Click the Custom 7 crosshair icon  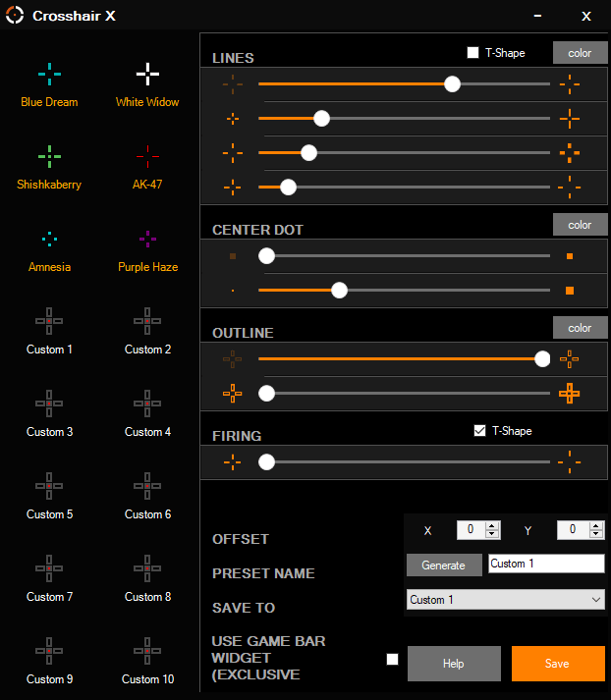point(49,568)
